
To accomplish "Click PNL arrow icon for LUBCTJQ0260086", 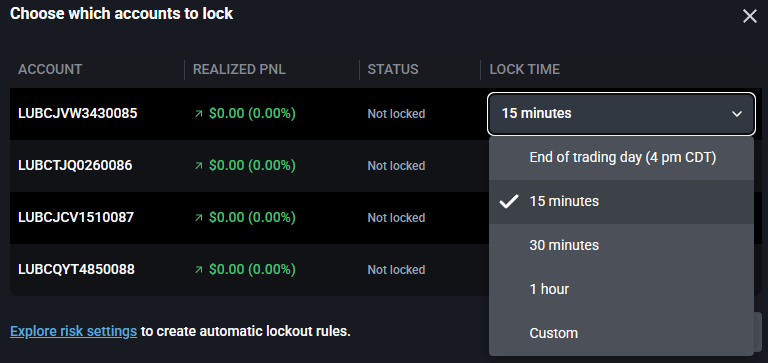I will (198, 166).
